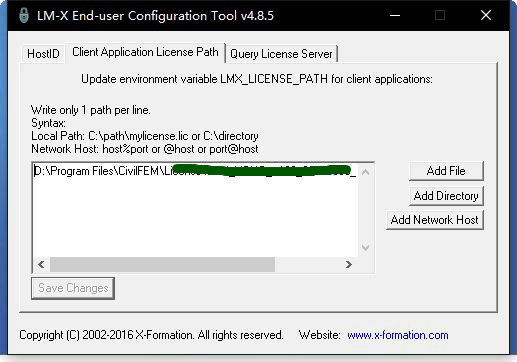Viewport: 517px width, 362px height.
Task: Open the www.x-formation.com website link
Action: [x=398, y=335]
